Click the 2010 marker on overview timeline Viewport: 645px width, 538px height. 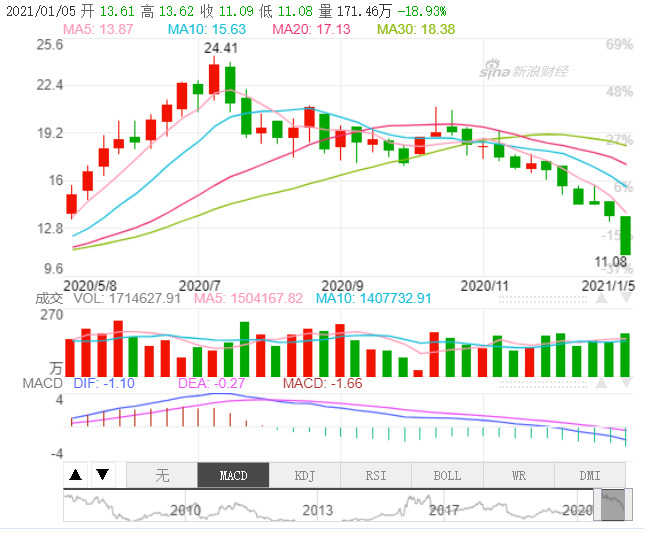(x=186, y=510)
